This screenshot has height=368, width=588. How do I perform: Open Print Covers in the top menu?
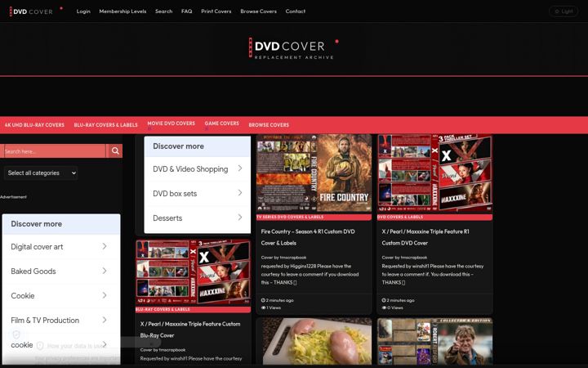(216, 11)
